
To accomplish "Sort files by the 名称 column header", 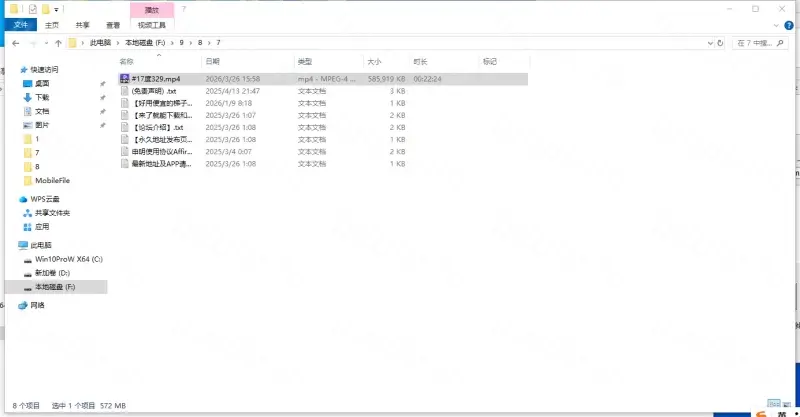I will pos(126,62).
